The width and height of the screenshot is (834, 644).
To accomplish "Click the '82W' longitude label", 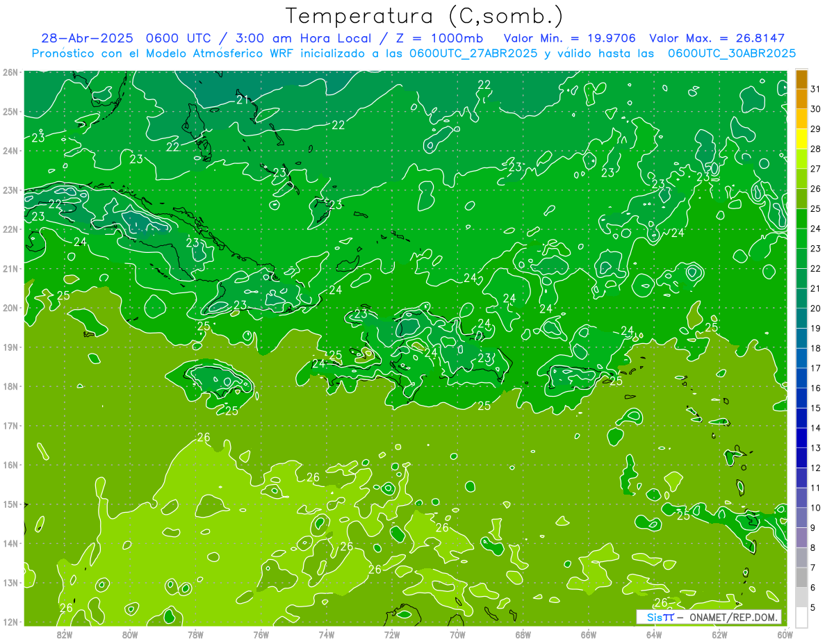I will [x=65, y=634].
